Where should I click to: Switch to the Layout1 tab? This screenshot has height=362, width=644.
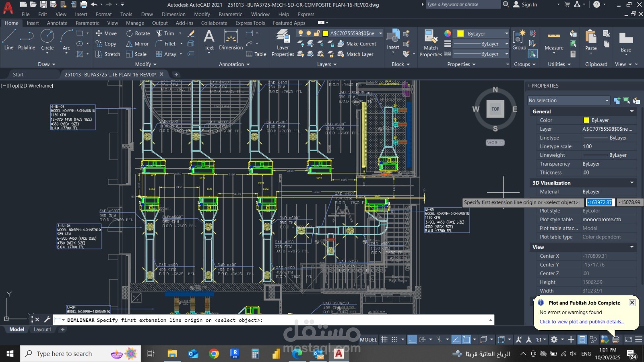pos(42,329)
